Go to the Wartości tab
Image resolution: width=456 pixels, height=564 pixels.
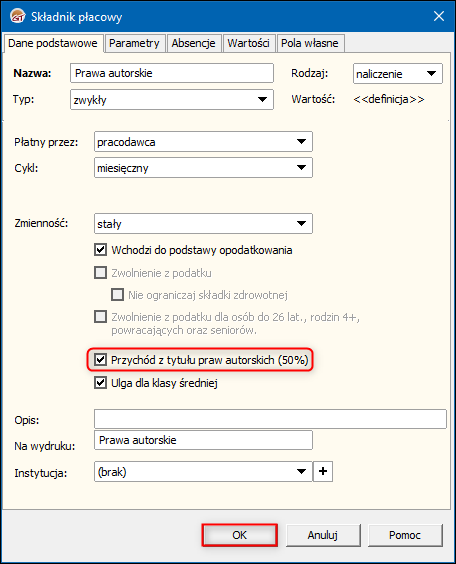point(248,43)
